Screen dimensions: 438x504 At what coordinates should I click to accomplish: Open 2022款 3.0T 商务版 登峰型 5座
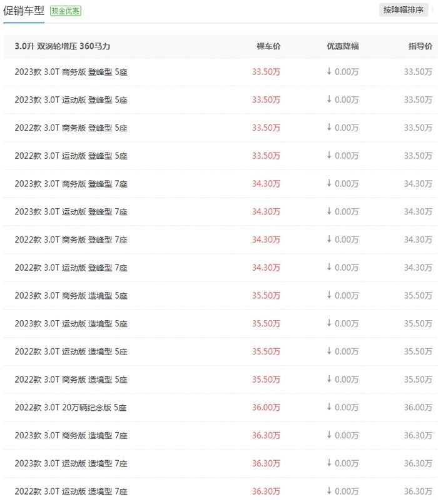coord(71,128)
